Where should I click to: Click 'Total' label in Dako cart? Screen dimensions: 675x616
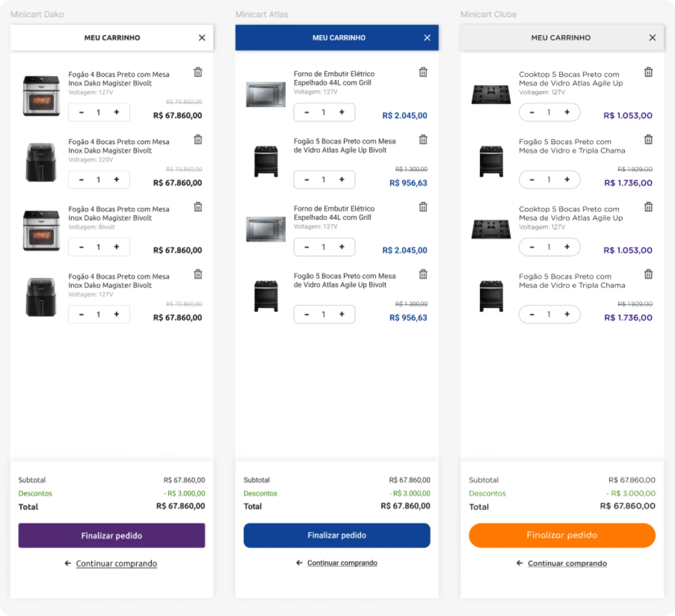[28, 507]
